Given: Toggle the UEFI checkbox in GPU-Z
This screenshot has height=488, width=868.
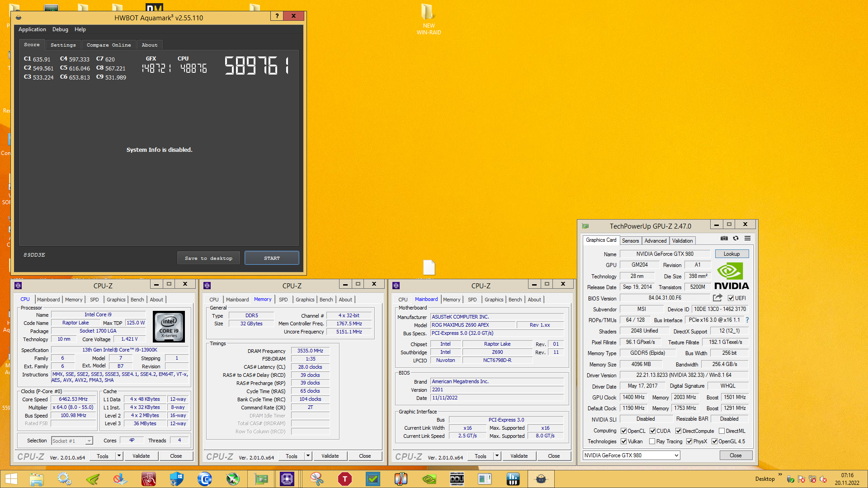Looking at the screenshot, I should (731, 298).
